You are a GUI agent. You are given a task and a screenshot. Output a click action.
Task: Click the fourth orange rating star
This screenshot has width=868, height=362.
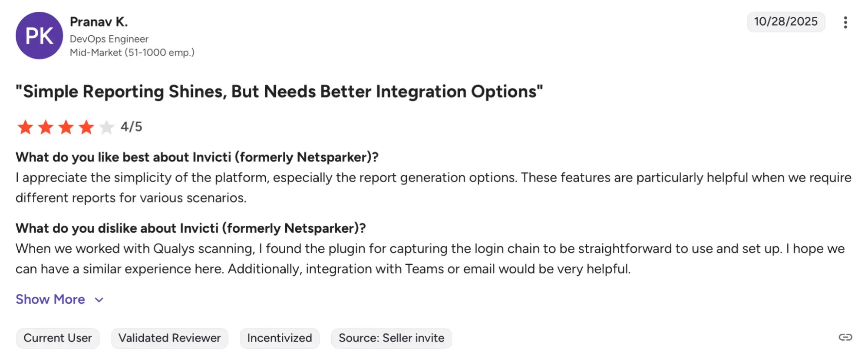tap(86, 127)
